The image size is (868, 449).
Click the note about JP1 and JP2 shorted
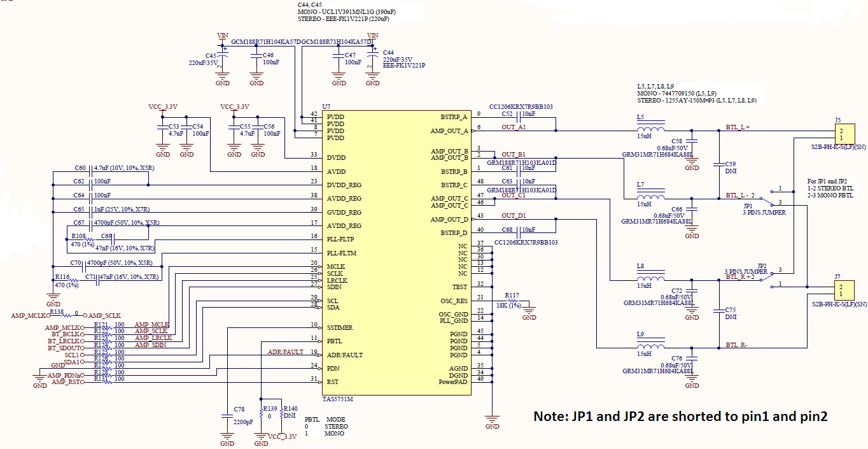pos(680,416)
